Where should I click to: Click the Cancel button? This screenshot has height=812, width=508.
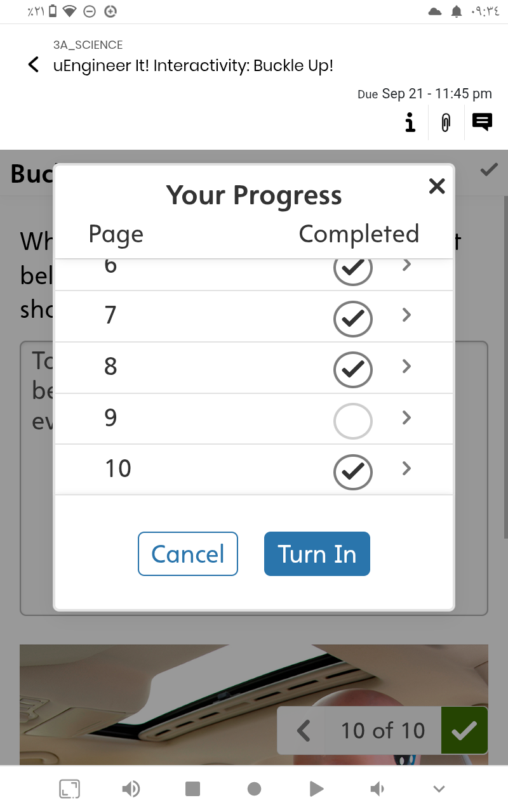pos(188,554)
